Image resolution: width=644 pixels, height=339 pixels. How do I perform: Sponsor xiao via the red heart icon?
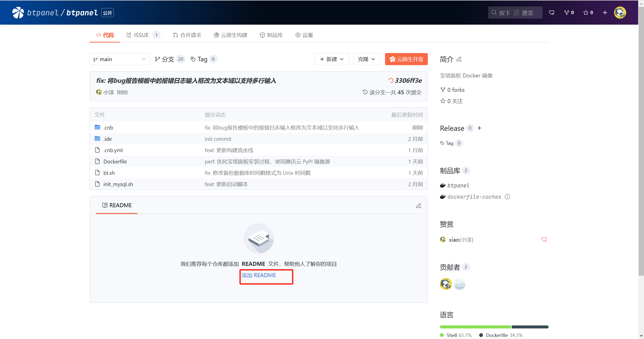544,239
